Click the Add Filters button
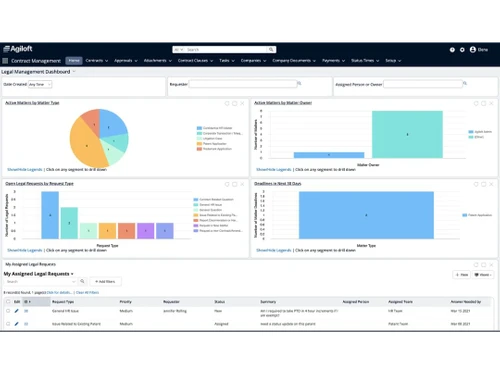500x375 pixels. tap(105, 282)
